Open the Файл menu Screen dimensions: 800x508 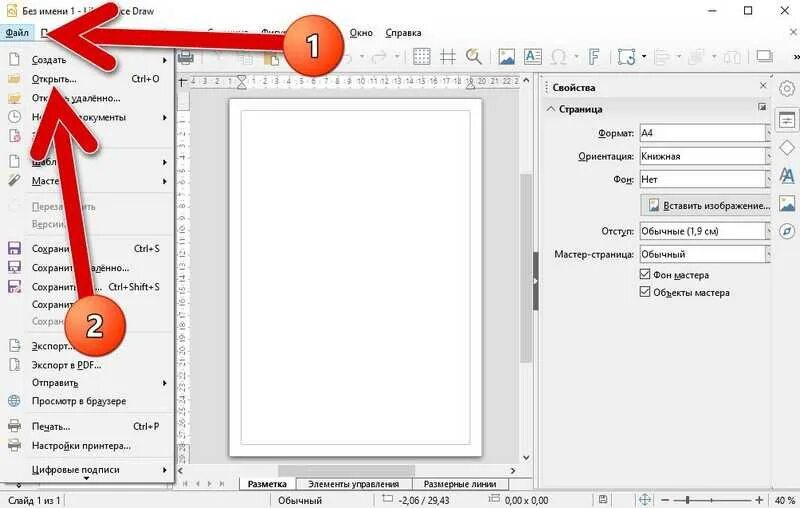(17, 33)
